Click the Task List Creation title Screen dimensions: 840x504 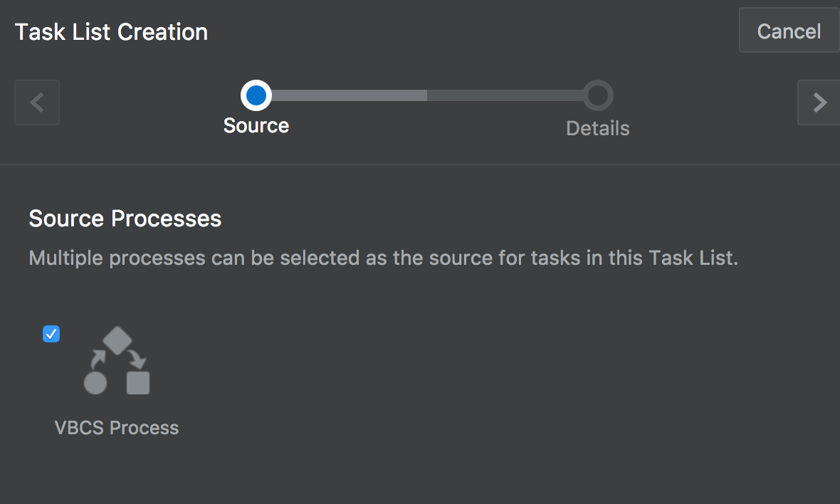pyautogui.click(x=111, y=32)
